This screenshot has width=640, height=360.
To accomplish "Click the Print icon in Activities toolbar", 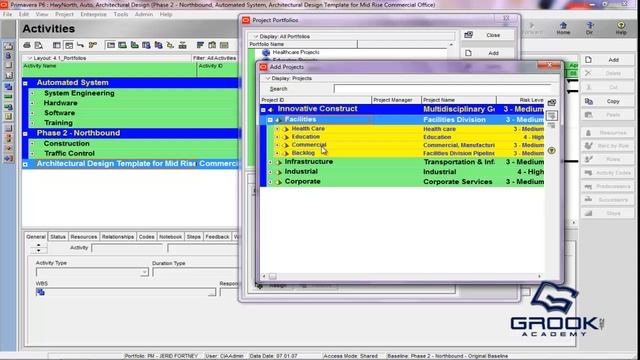I will pos(27,45).
